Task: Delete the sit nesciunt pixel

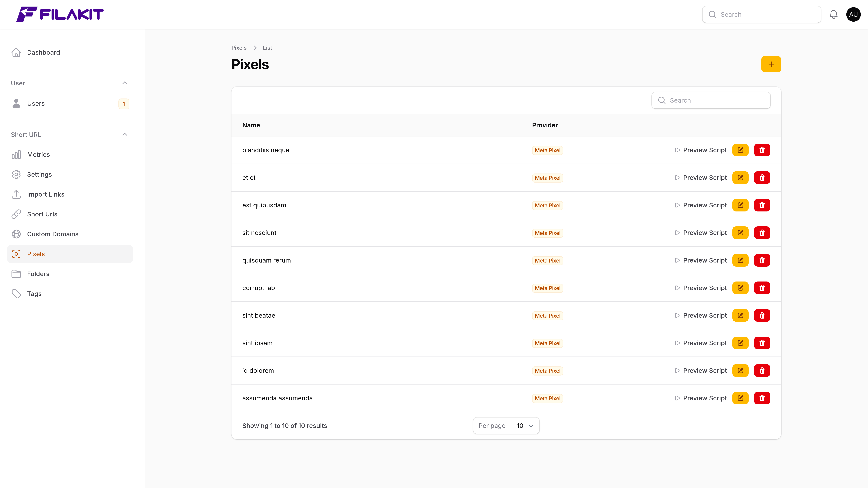Action: tap(762, 233)
